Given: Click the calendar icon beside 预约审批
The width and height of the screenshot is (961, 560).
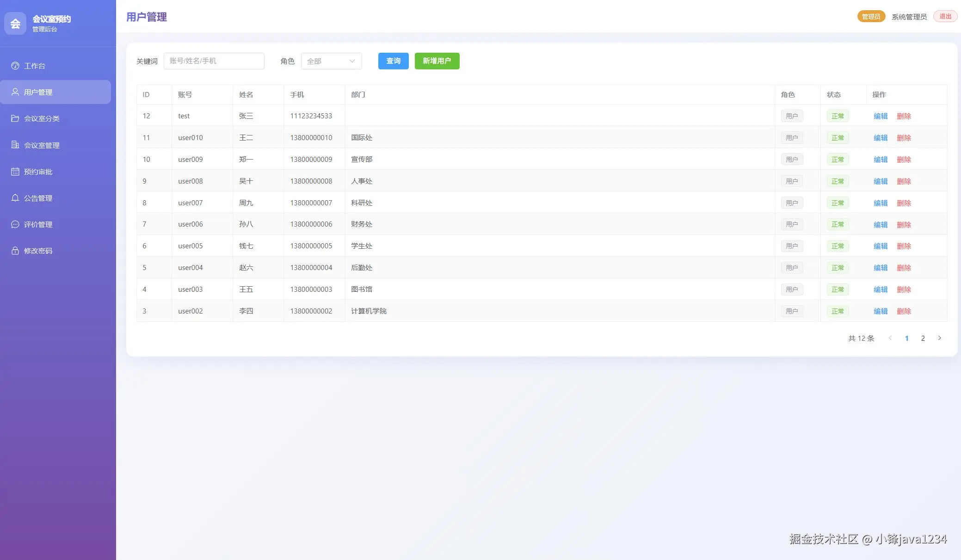Looking at the screenshot, I should click(x=15, y=172).
